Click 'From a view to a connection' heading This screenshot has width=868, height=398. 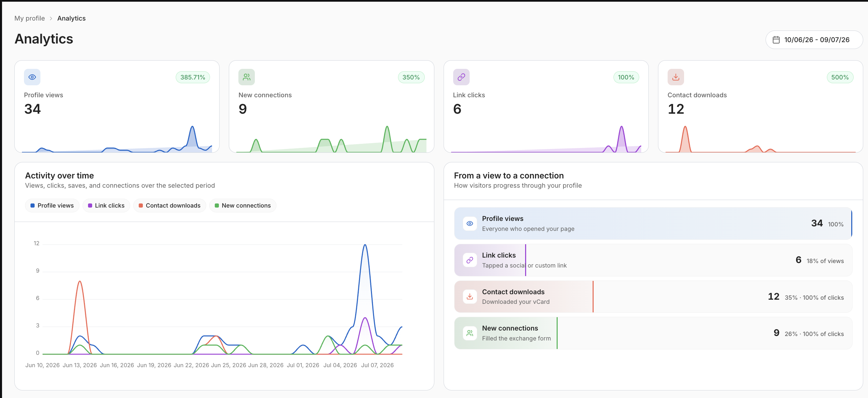509,175
